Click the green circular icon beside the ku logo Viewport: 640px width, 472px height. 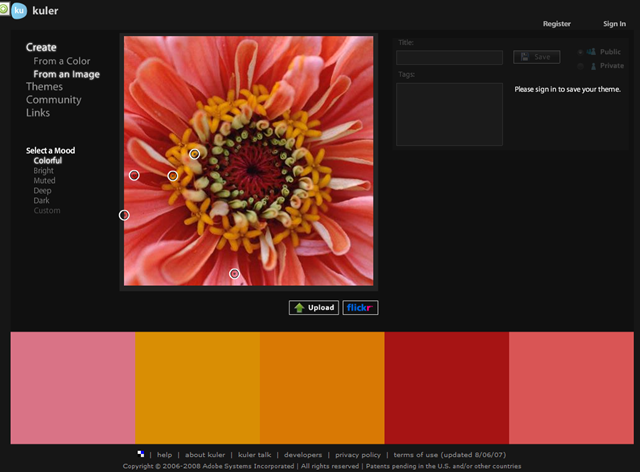[x=4, y=9]
